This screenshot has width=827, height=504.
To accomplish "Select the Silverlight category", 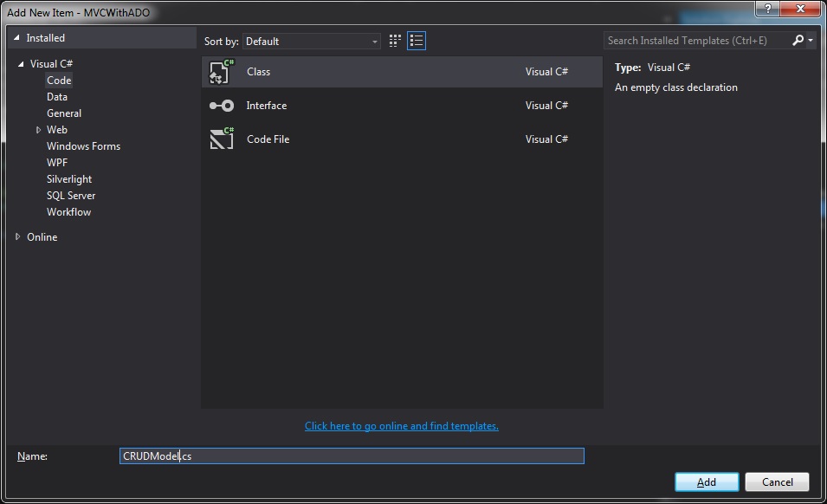I will 69,179.
